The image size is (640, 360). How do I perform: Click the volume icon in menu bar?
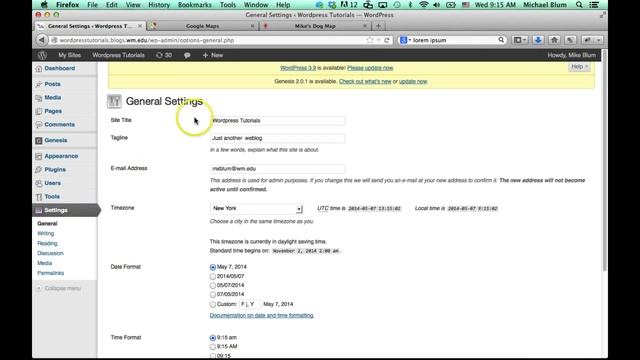[436, 5]
